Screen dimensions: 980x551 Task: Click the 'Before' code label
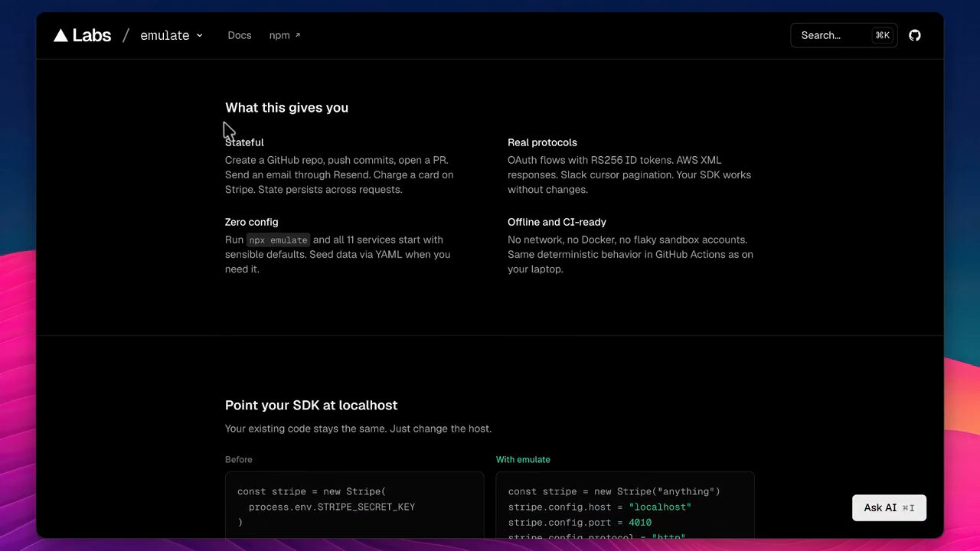[238, 460]
